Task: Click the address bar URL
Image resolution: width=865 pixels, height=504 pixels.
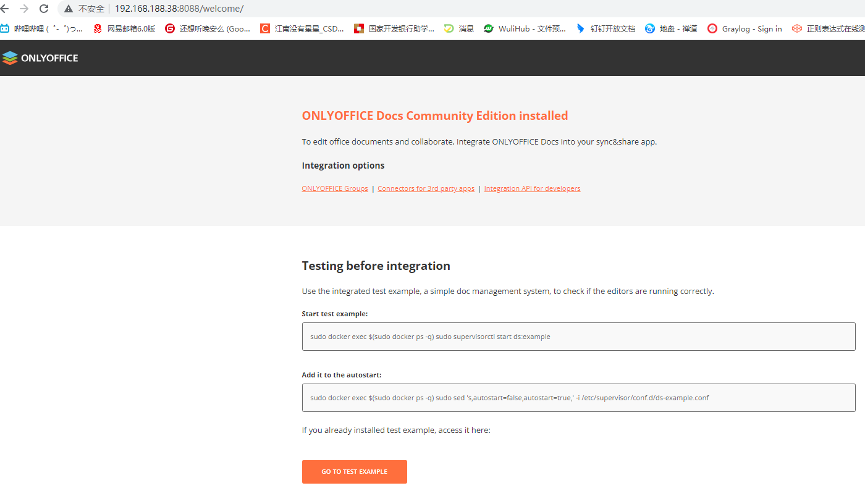Action: 179,9
